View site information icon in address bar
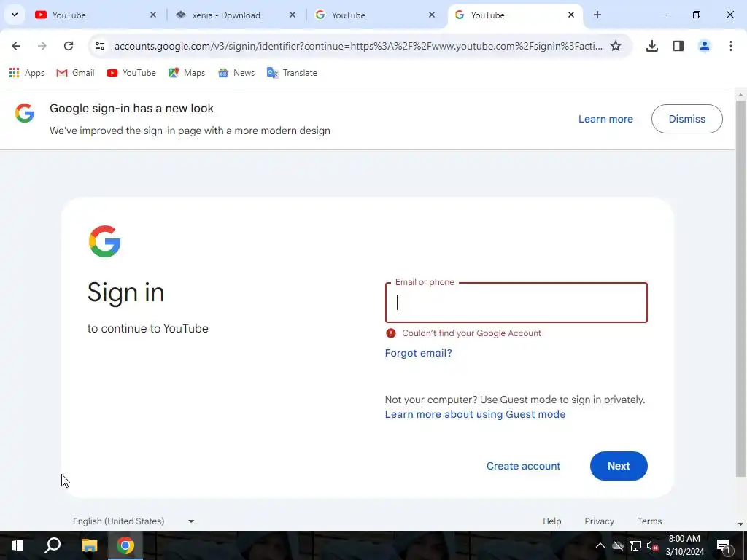This screenshot has height=560, width=747. pyautogui.click(x=99, y=46)
